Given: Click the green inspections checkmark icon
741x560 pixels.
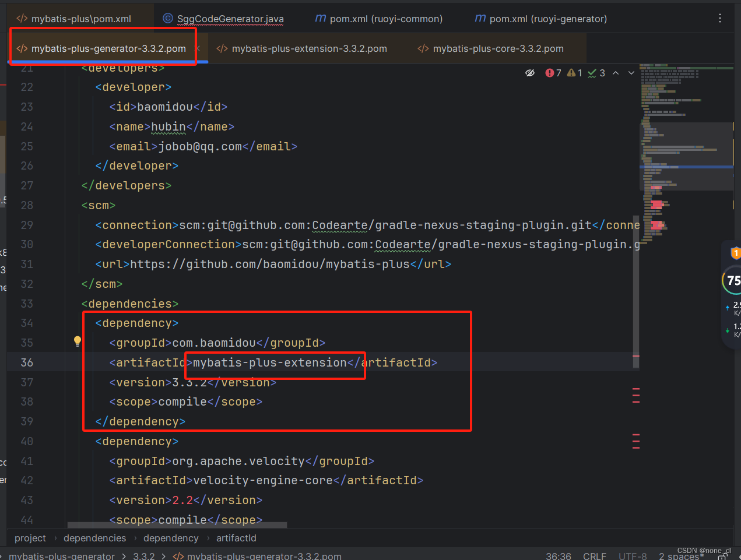Looking at the screenshot, I should click(x=591, y=72).
